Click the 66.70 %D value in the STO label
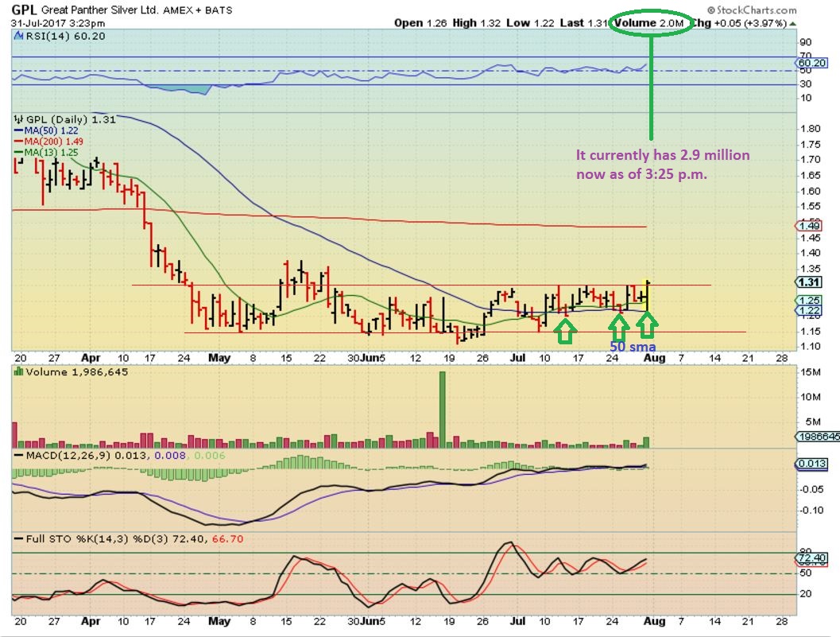840x637 pixels. 227,539
